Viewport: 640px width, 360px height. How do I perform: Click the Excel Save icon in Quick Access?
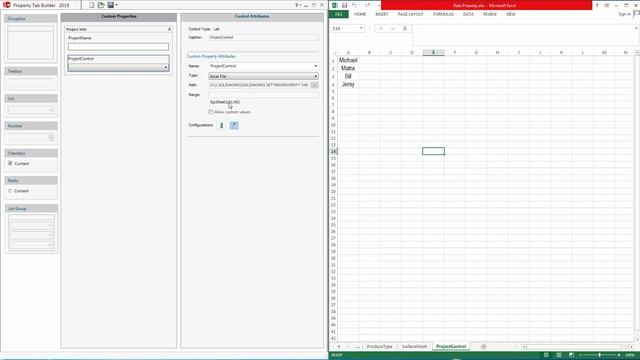[x=344, y=5]
